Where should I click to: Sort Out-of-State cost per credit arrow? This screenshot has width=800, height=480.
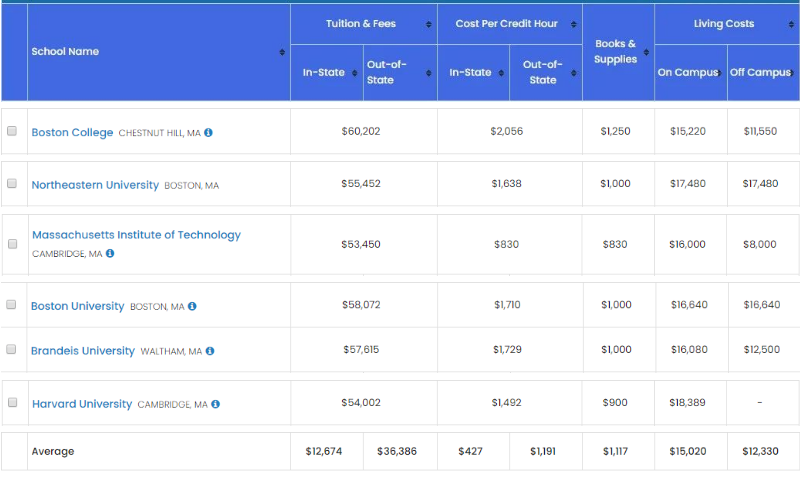tap(573, 73)
